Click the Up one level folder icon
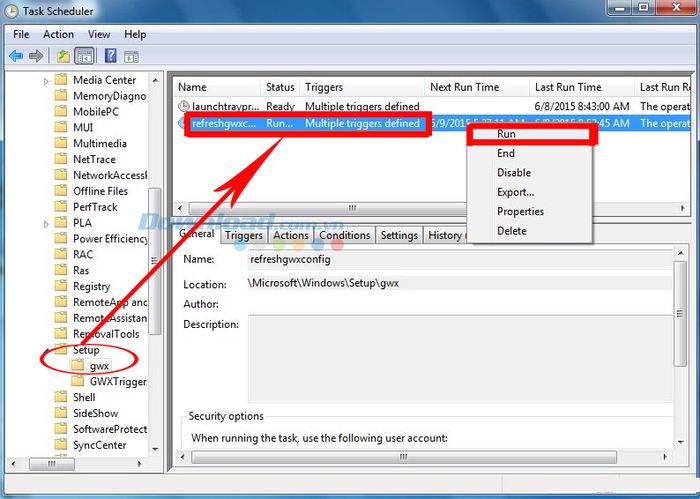Image resolution: width=700 pixels, height=499 pixels. coord(63,56)
